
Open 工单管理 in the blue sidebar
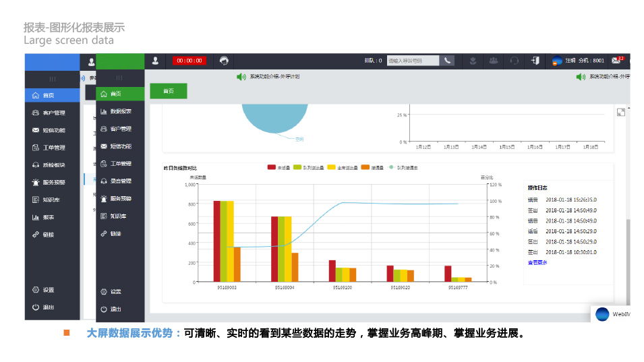52,148
